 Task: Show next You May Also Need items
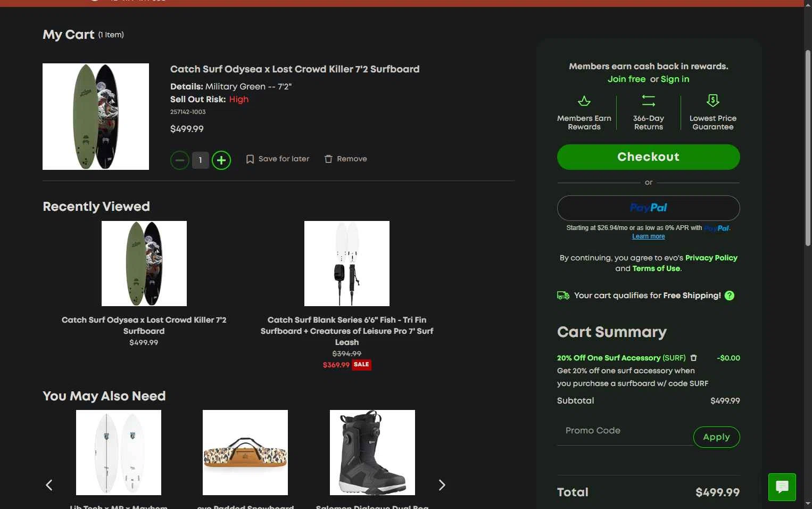click(442, 485)
